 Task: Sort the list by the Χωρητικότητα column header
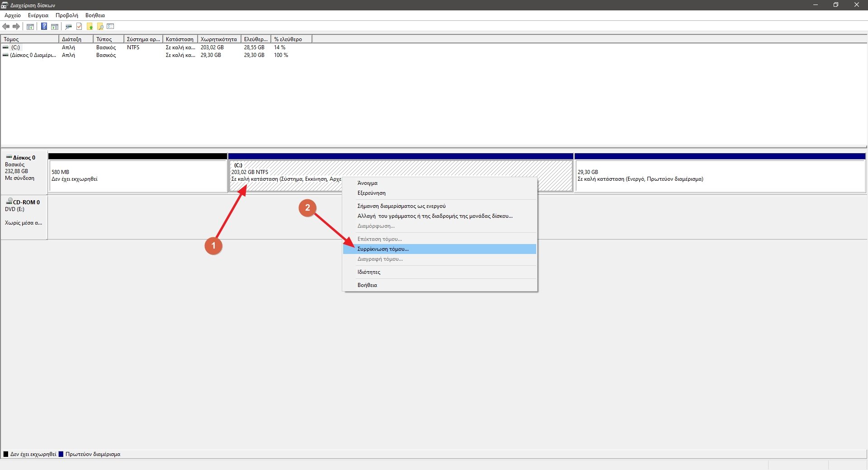(x=219, y=39)
